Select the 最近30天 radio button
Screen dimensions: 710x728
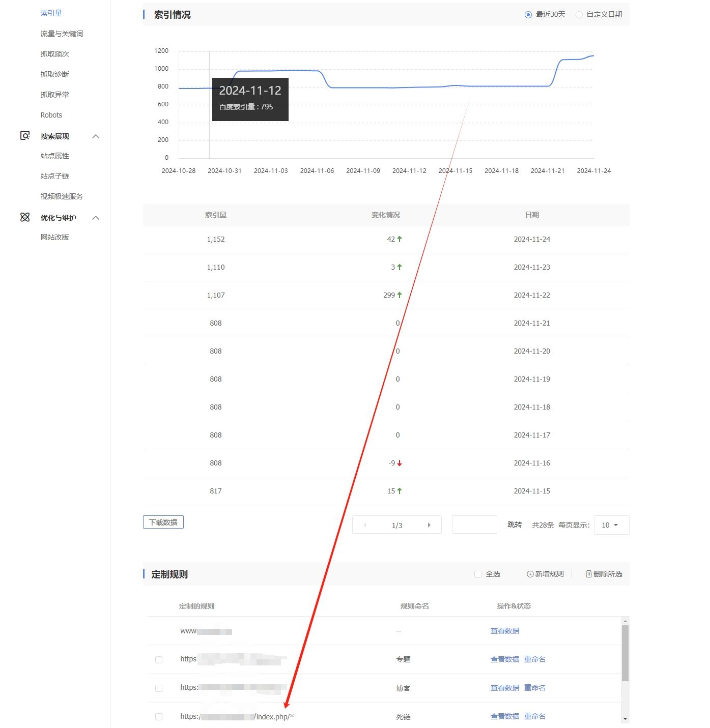(528, 15)
